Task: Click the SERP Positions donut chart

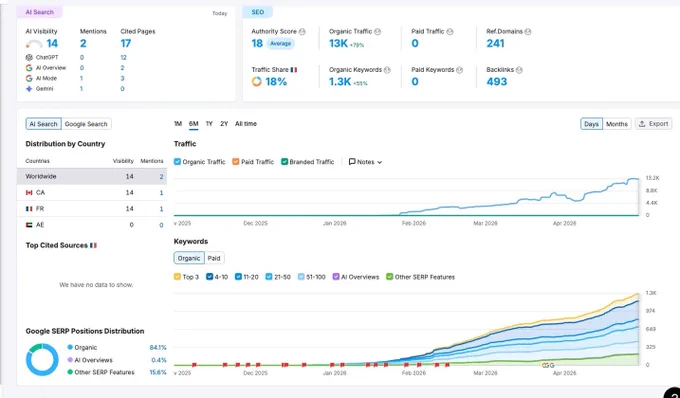Action: tap(42, 359)
